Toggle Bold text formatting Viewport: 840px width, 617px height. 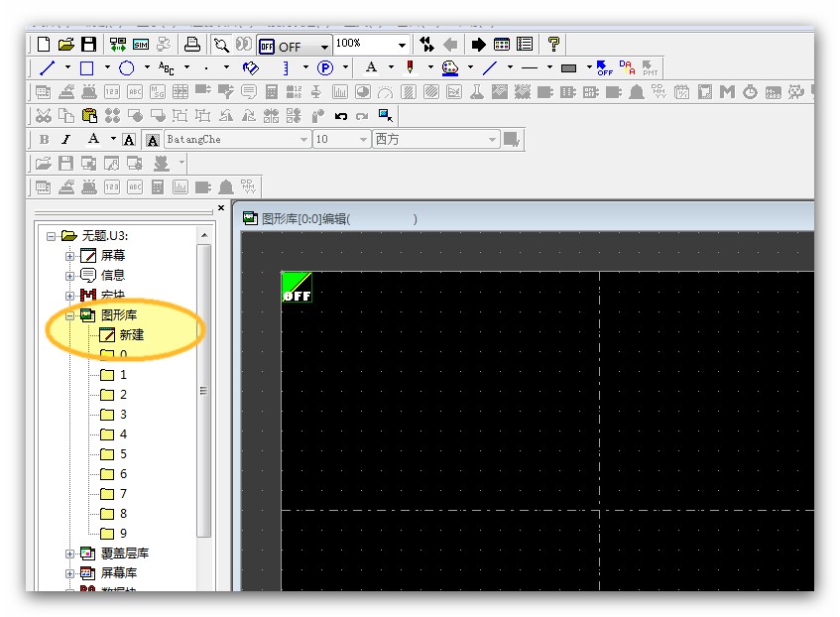(44, 140)
